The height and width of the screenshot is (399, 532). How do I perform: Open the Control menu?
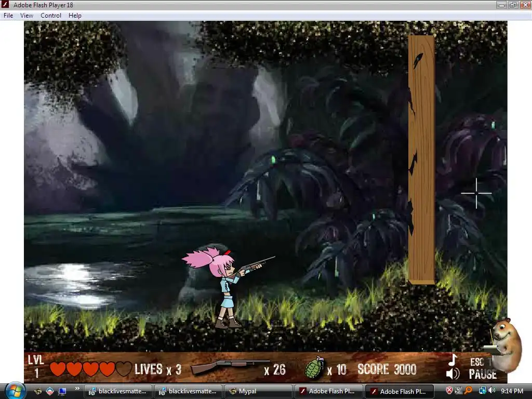pos(51,16)
